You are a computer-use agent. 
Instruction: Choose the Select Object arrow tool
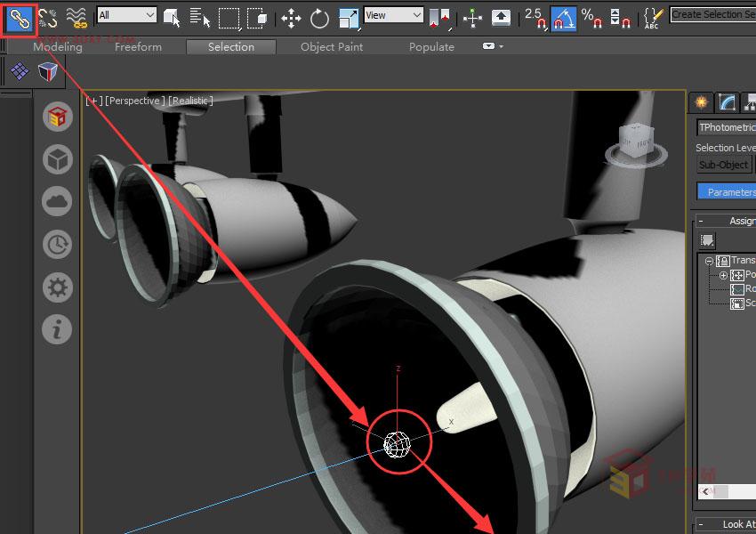(171, 15)
